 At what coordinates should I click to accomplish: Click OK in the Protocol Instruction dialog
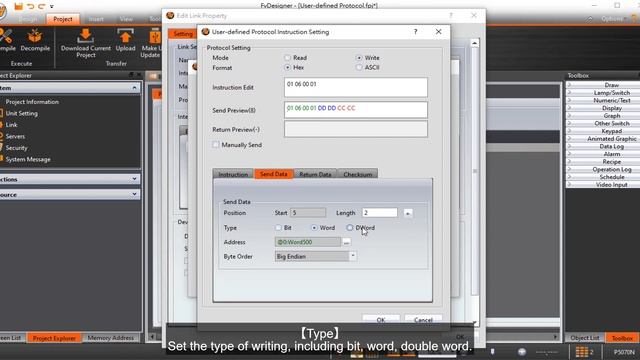click(381, 320)
